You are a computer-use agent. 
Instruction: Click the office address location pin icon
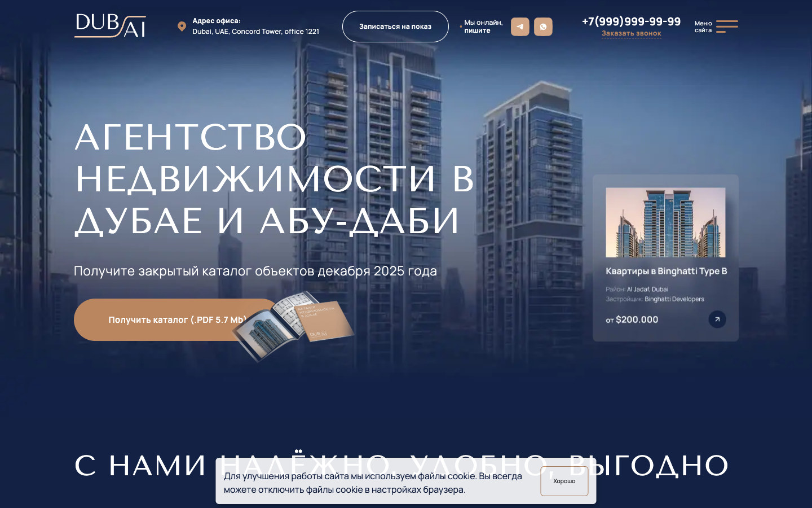tap(182, 27)
